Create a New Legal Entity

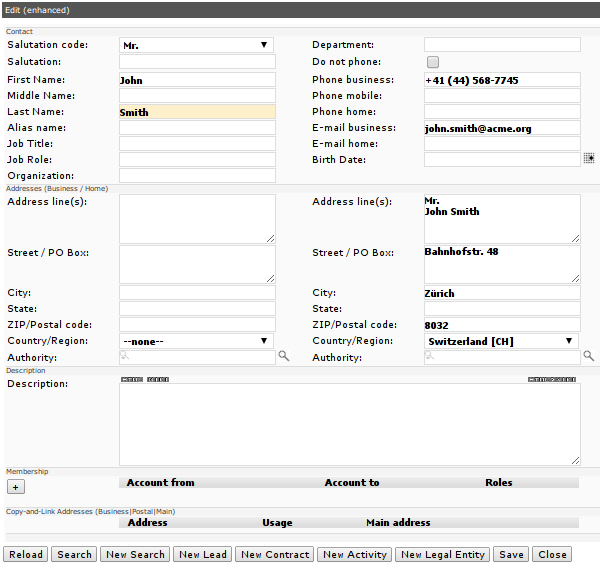click(443, 554)
